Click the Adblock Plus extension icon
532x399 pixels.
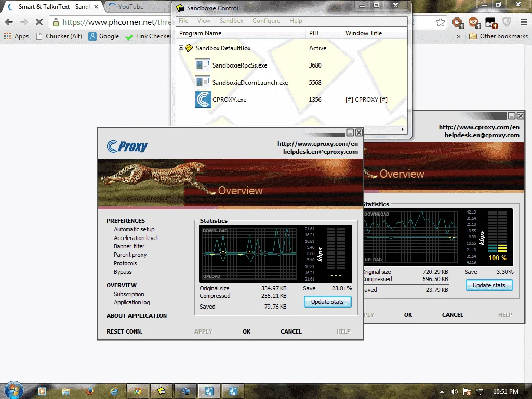click(x=474, y=22)
